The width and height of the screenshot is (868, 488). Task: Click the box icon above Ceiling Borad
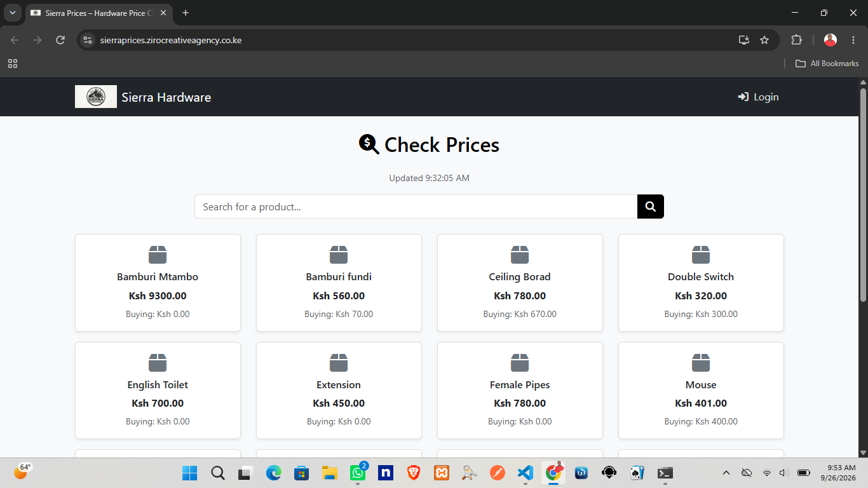(x=520, y=255)
